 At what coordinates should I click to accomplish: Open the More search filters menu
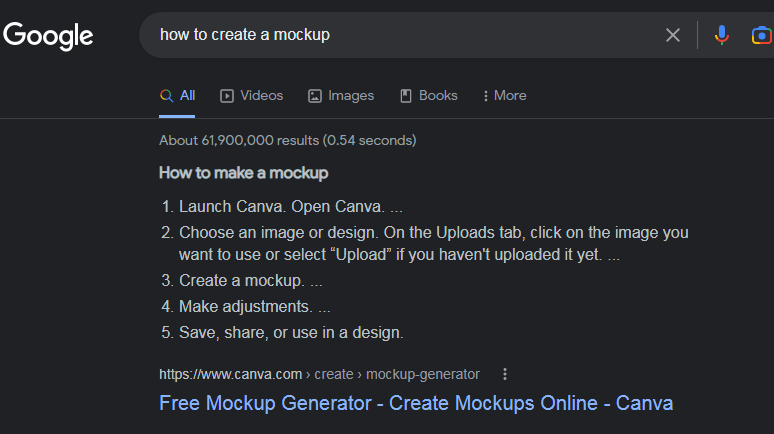[x=504, y=96]
